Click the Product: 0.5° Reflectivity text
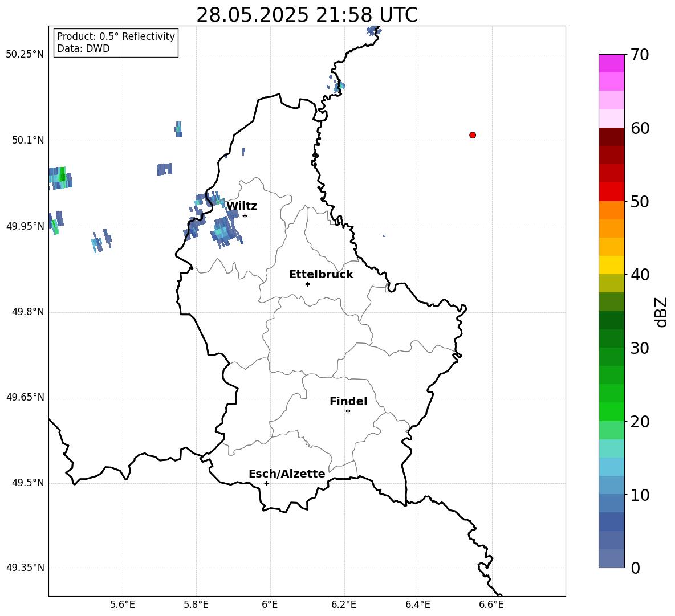This screenshot has height=616, width=675. 116,36
